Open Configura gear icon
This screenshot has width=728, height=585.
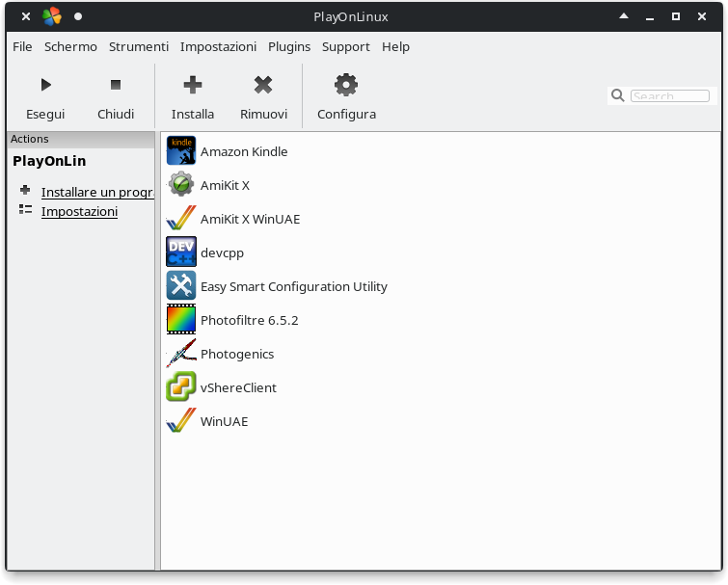(346, 85)
